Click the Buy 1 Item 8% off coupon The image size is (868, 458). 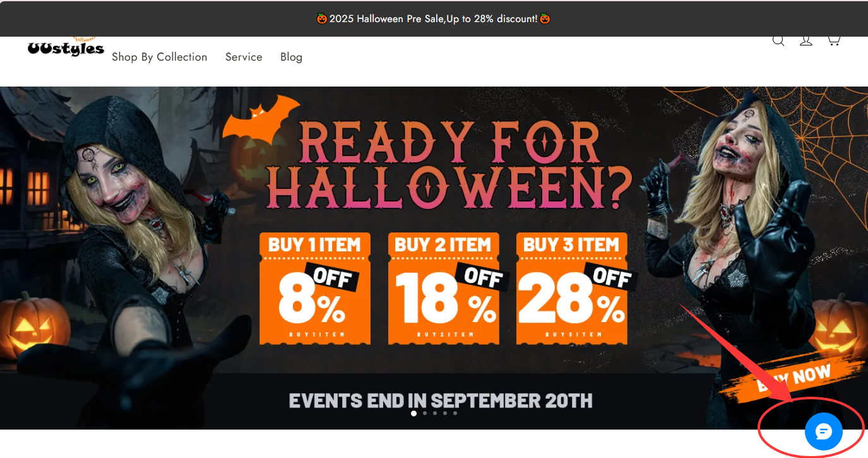[x=315, y=289]
